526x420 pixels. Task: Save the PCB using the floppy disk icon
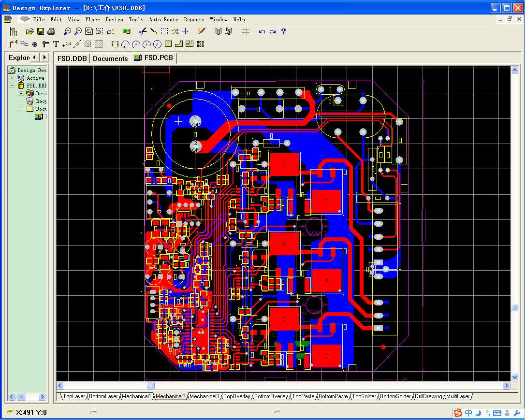coord(40,31)
